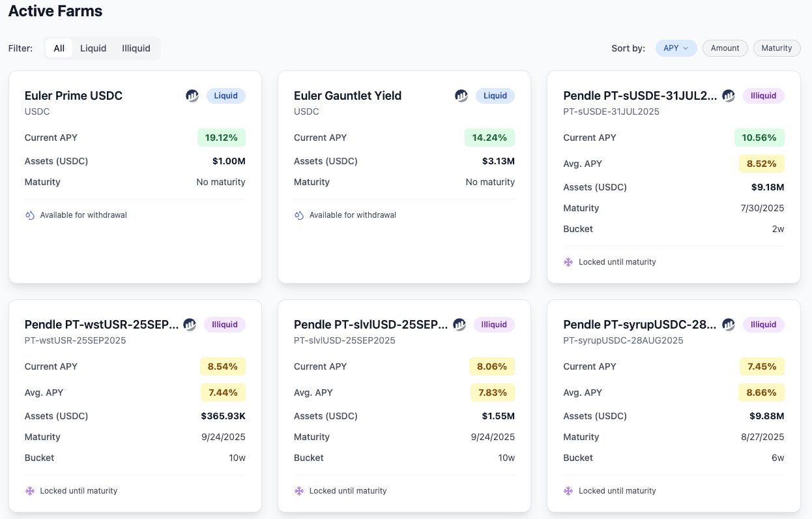The image size is (812, 519).
Task: Click the 19.12% Current APY badge
Action: click(x=222, y=138)
